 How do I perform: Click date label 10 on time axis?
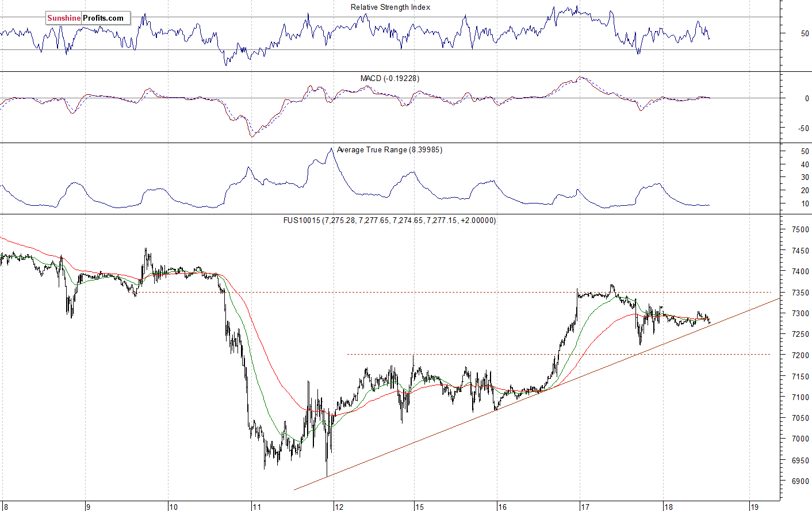pos(173,507)
